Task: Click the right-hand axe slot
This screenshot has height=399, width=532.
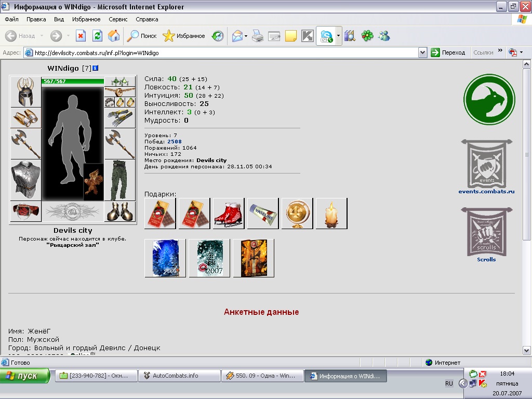Action: 120,144
